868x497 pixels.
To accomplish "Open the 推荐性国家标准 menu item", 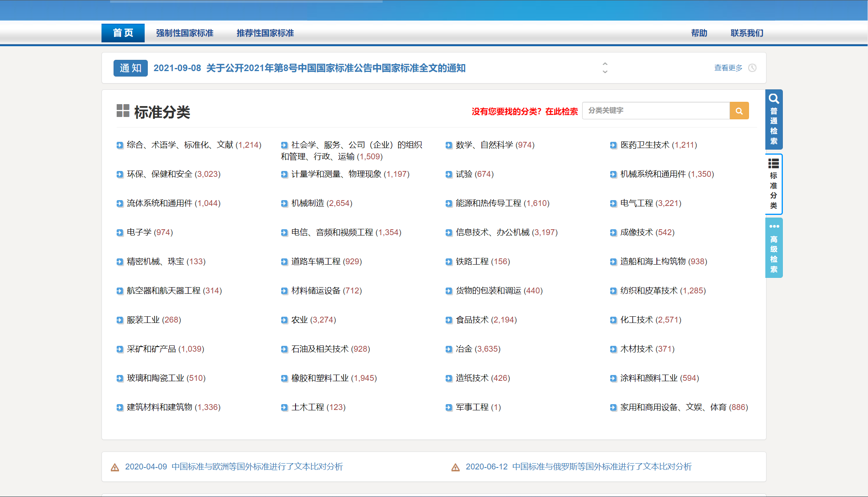I will click(x=265, y=33).
